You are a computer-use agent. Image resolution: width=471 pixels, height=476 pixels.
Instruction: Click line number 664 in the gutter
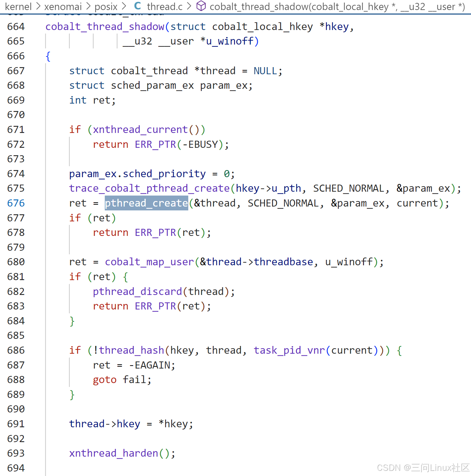pos(16,26)
